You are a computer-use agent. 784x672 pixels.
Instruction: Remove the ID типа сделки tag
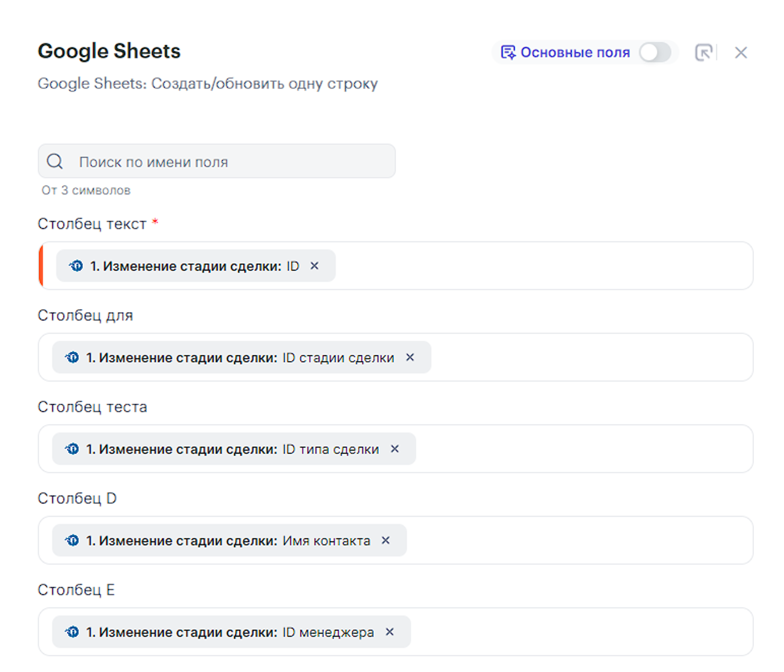(x=395, y=449)
